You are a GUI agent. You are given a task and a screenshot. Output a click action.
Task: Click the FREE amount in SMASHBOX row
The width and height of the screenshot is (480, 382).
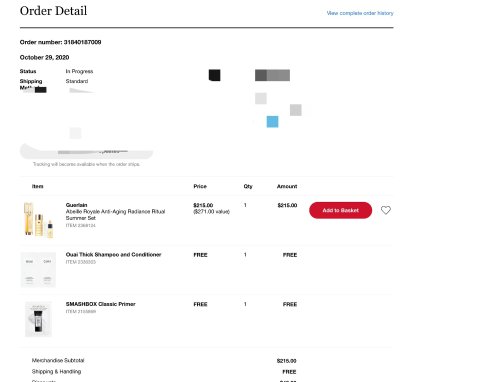290,304
